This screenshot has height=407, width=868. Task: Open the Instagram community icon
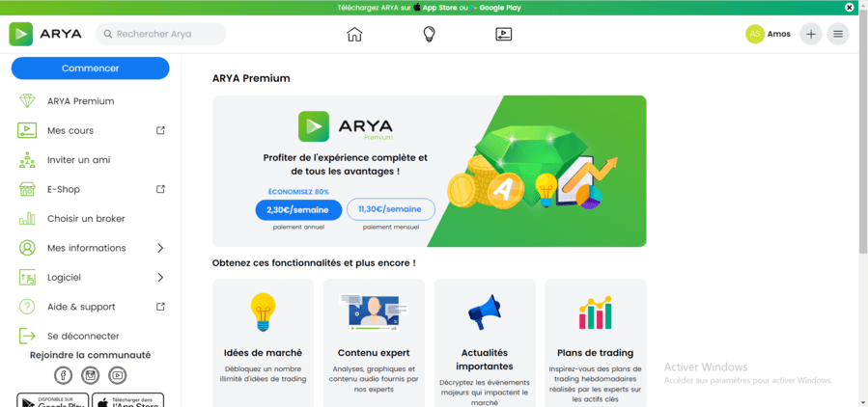point(90,375)
